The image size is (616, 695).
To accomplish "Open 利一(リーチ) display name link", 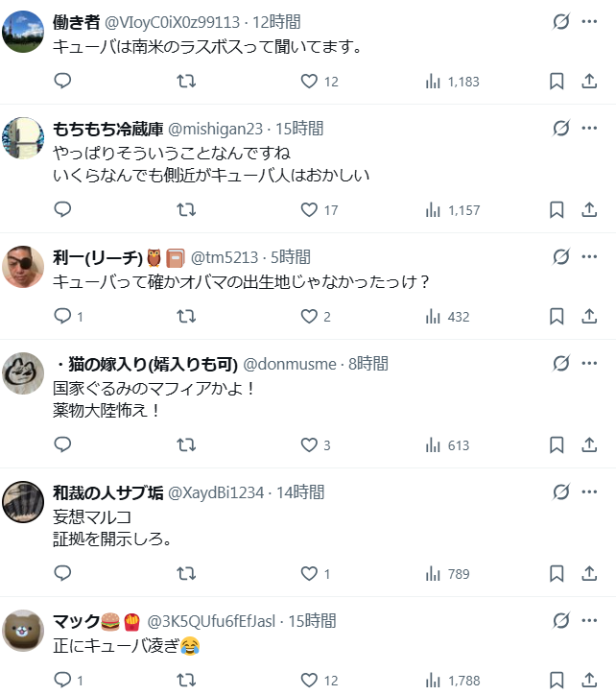I will click(x=95, y=257).
